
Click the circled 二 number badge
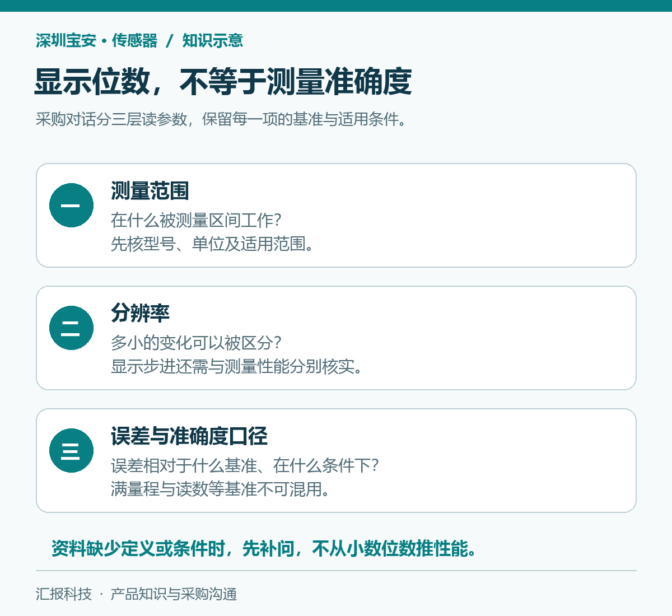pos(71,328)
